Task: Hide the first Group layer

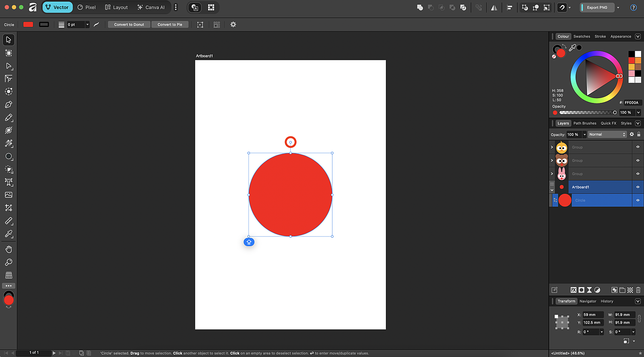Action: pos(638,147)
